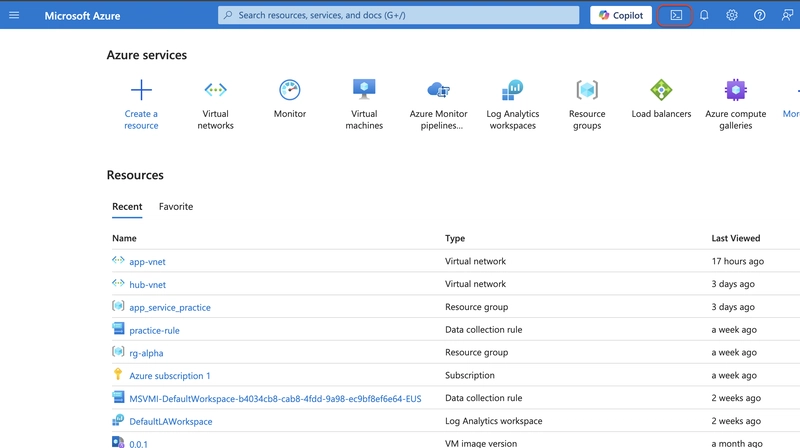This screenshot has height=448, width=800.
Task: Click the DefaultLAWorkspace row icon
Action: coord(118,419)
